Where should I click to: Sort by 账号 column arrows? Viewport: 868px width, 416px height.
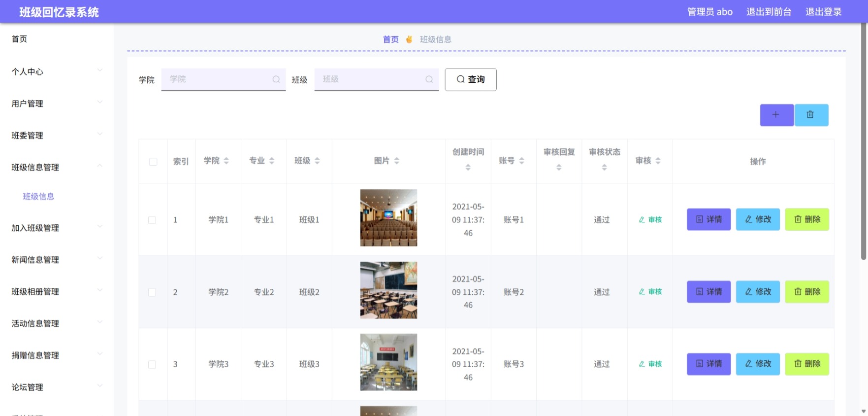[x=522, y=161]
